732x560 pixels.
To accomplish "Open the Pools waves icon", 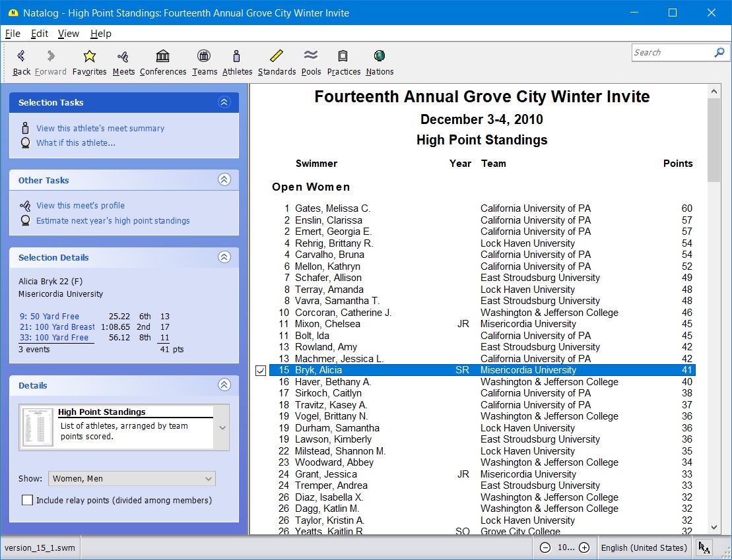I will (311, 56).
